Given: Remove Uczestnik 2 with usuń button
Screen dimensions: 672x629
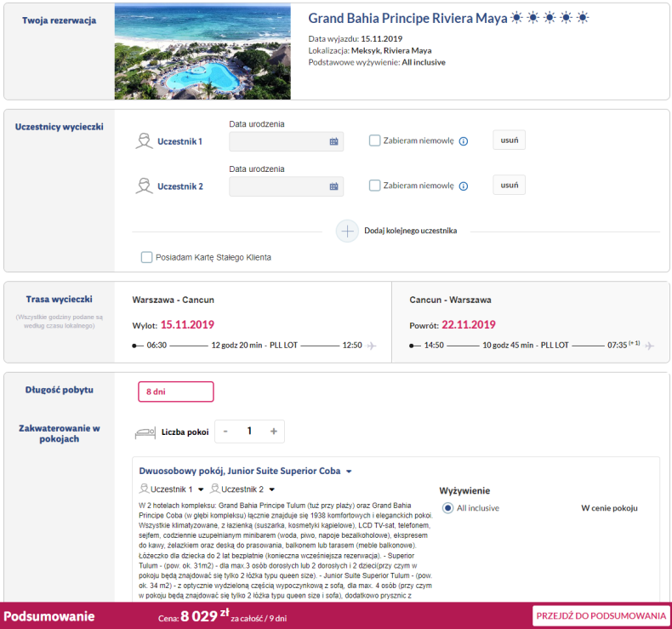Looking at the screenshot, I should (510, 186).
